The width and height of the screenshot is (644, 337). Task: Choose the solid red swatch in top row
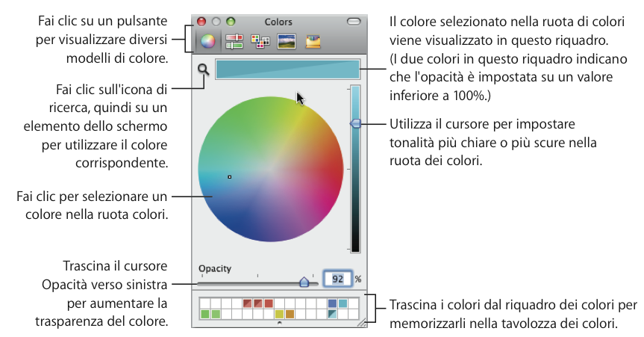269,303
